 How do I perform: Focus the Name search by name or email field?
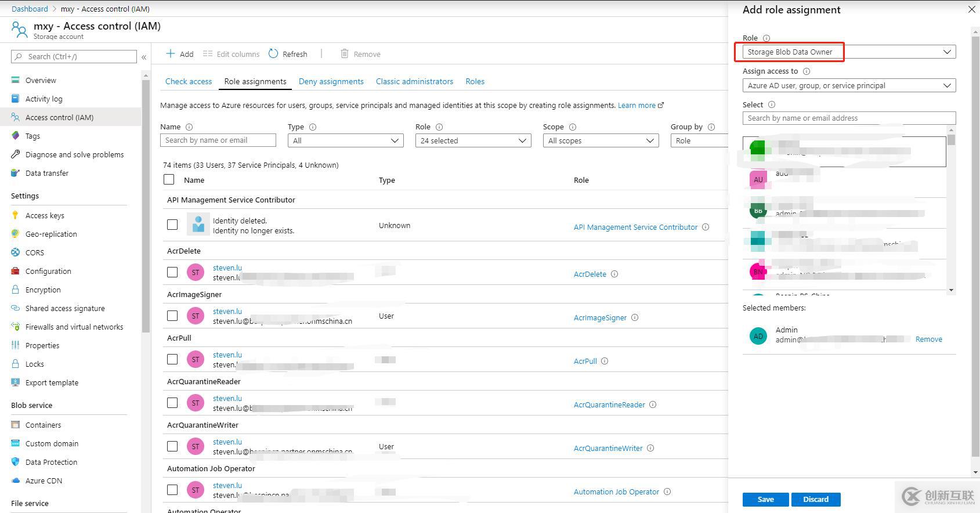(x=218, y=140)
